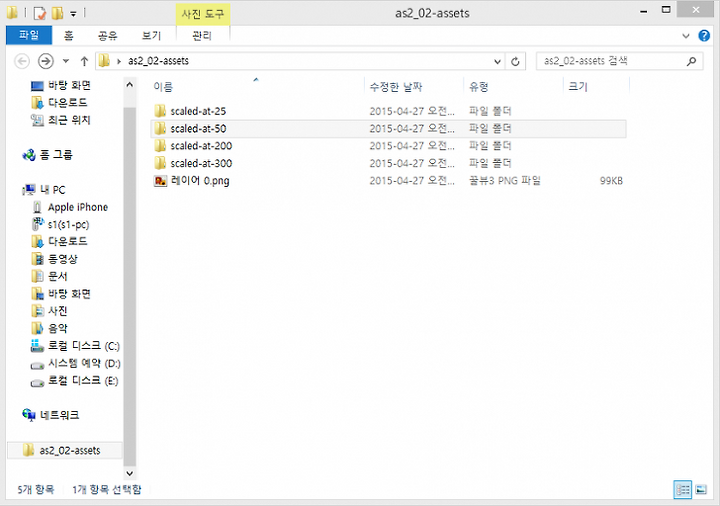Open the 음악 folder

(58, 329)
